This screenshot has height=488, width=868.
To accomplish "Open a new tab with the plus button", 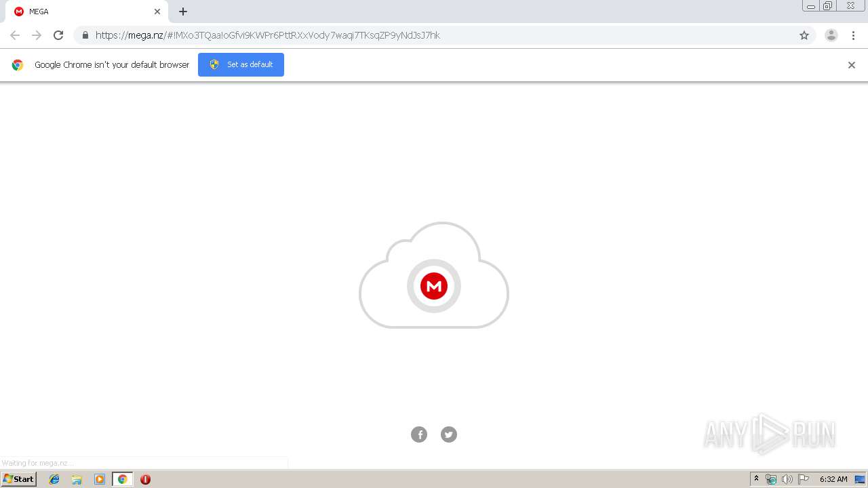I will tap(183, 12).
